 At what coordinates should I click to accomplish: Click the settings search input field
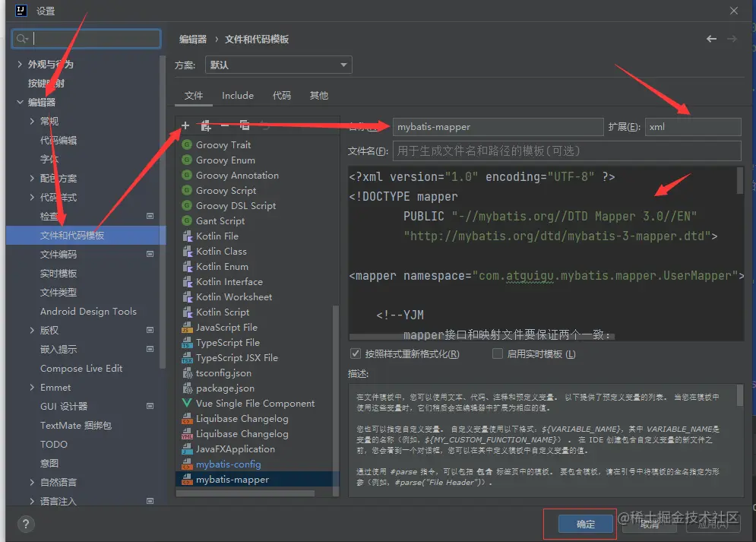(x=87, y=39)
